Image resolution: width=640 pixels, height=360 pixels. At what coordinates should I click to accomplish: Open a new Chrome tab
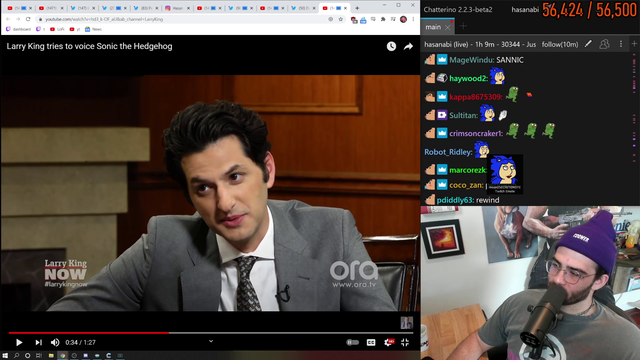pos(357,8)
